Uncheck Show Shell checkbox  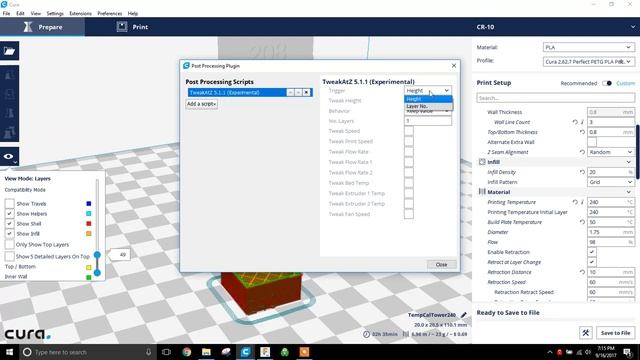[9, 224]
